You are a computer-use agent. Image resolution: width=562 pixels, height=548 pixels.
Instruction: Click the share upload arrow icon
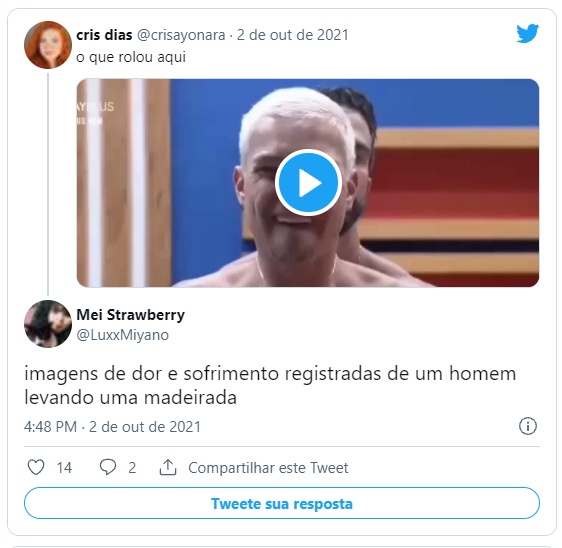[168, 467]
